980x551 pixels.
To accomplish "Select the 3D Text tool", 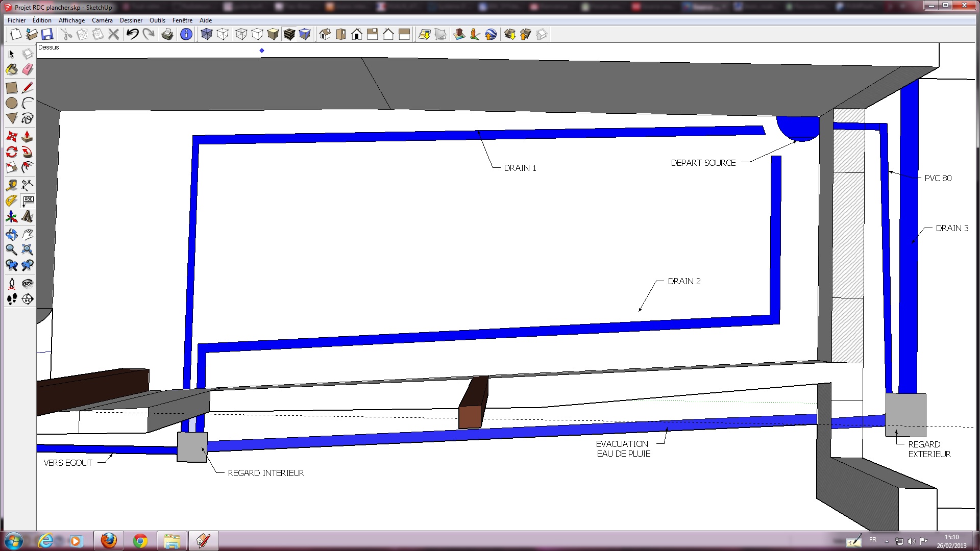I will pos(28,217).
